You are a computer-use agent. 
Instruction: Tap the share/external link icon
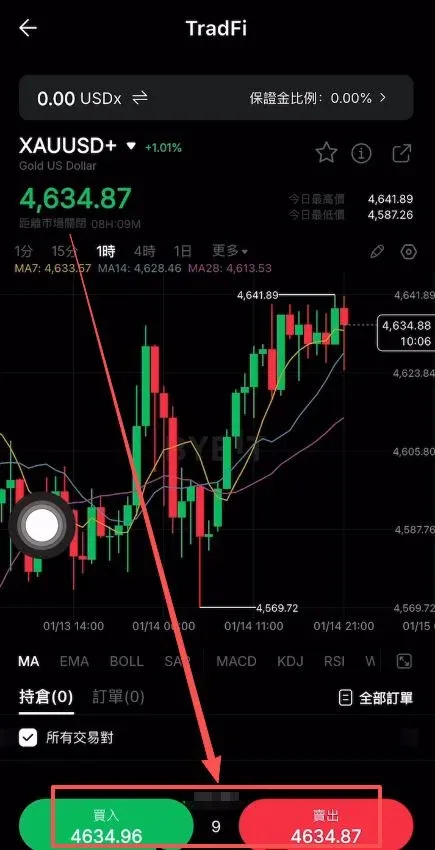click(401, 153)
